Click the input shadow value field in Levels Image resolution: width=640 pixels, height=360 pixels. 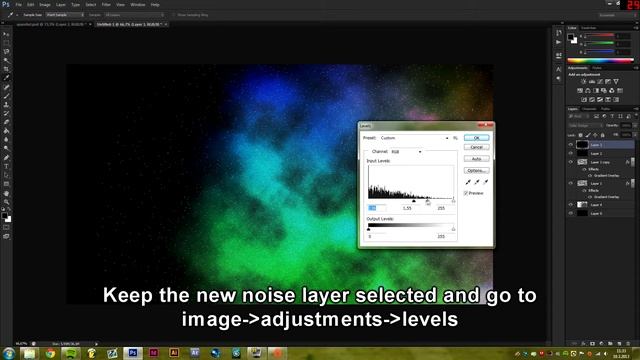pos(376,208)
